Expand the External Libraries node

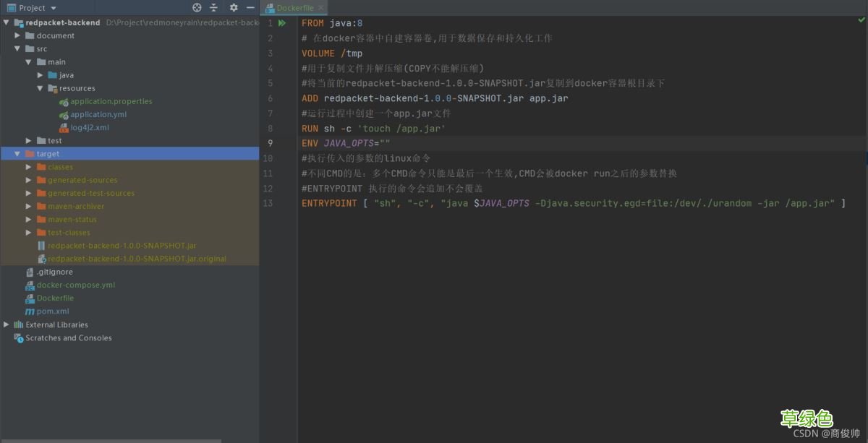tap(5, 324)
